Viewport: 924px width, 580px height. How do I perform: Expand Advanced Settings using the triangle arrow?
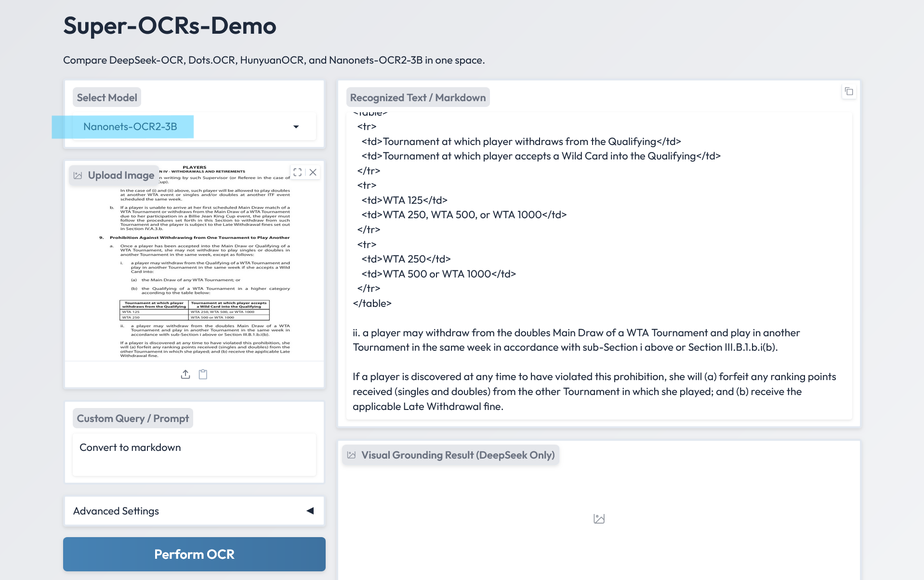pyautogui.click(x=310, y=511)
